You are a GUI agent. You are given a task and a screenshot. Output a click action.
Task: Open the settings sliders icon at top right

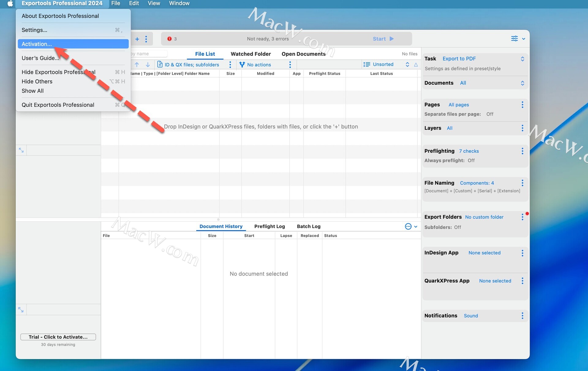point(514,39)
